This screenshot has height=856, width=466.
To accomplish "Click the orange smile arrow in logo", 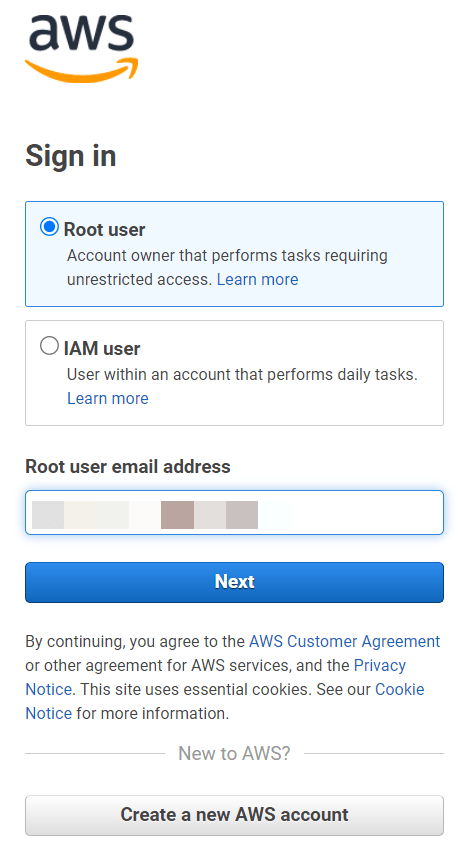I will [x=81, y=71].
